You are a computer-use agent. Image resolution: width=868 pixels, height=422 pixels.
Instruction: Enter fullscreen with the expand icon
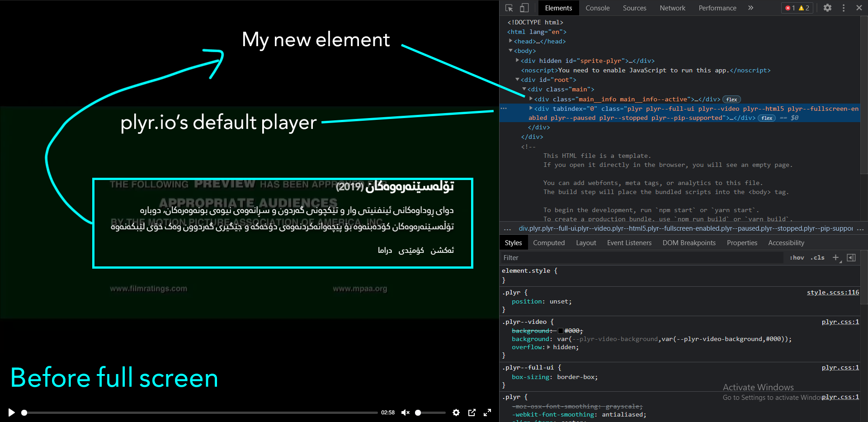click(x=487, y=413)
